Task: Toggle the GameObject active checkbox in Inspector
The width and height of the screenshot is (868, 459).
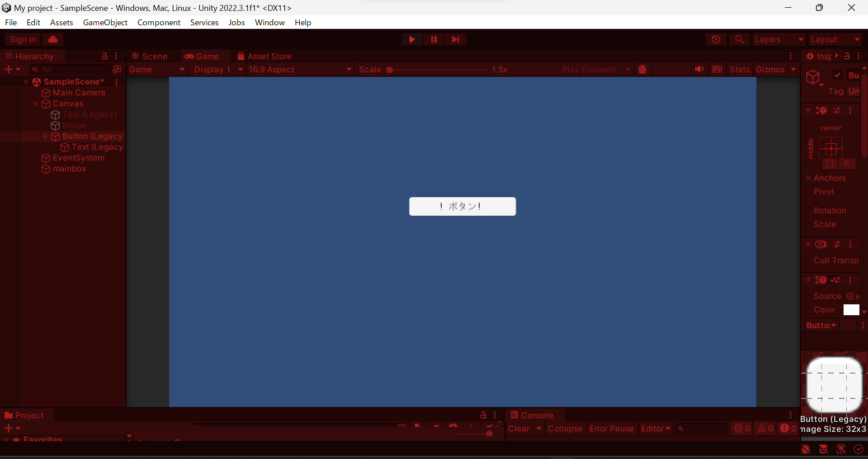Action: point(837,75)
